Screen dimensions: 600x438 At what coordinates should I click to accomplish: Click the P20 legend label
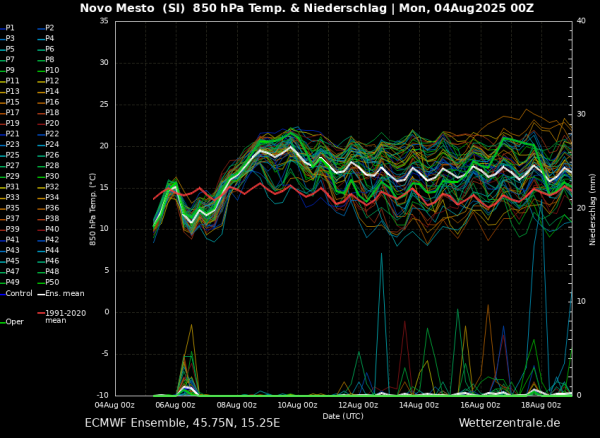tap(52, 123)
